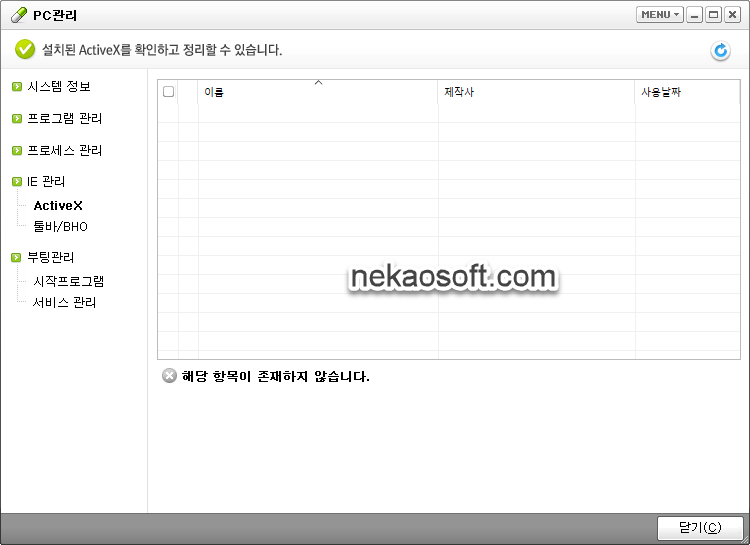Toggle the select-all checkbox in table header
The image size is (750, 545).
pyautogui.click(x=168, y=91)
